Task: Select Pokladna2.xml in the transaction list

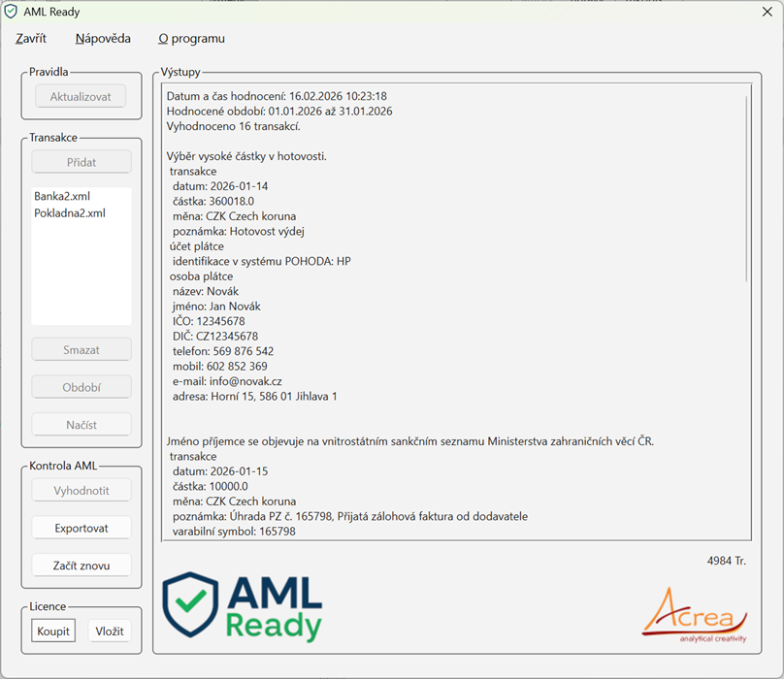Action: [70, 212]
